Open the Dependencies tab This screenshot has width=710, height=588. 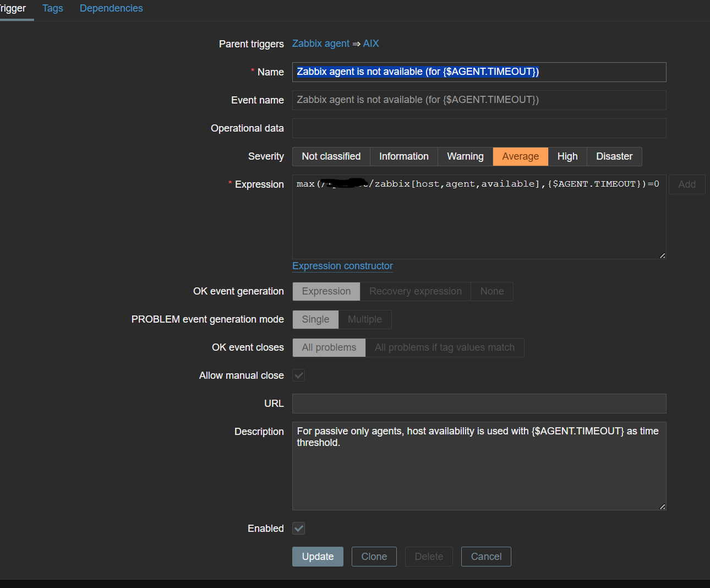(111, 8)
